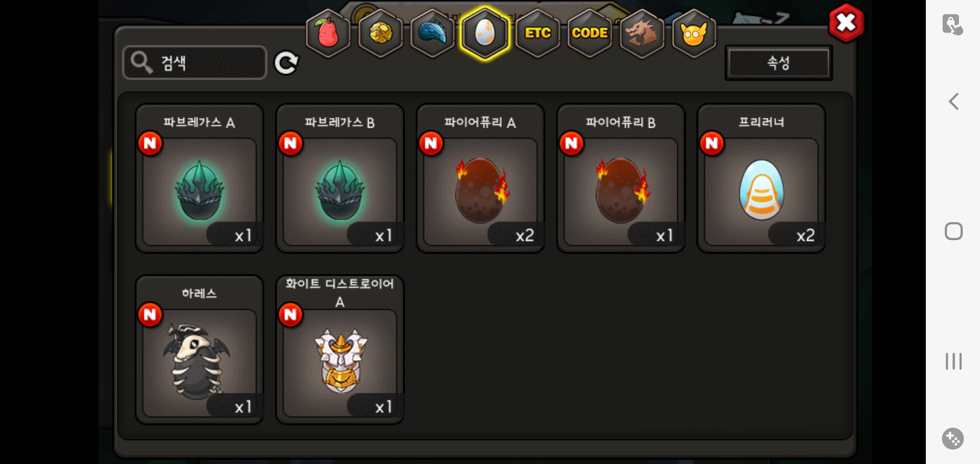Select the gold nugget category tab
980x464 pixels.
[380, 34]
